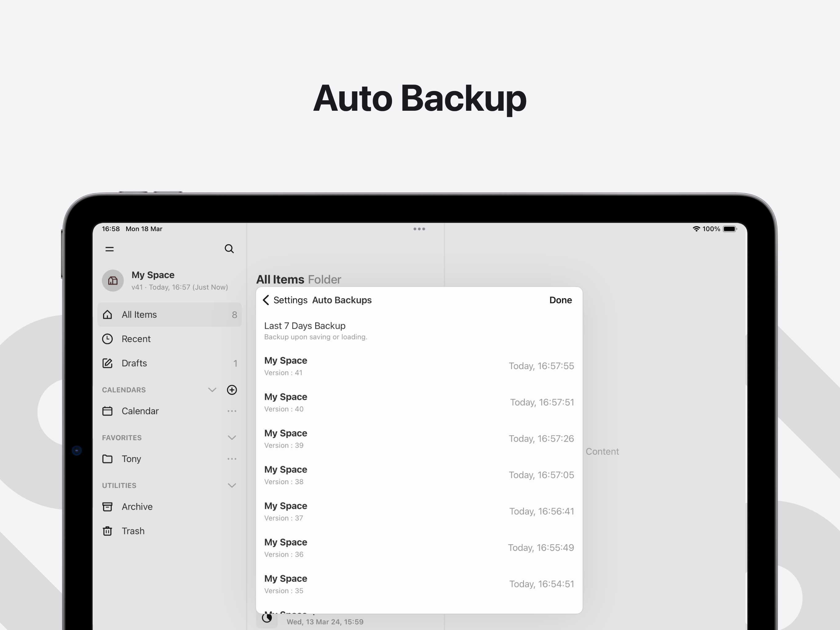Open the sidebar hamburger menu icon

click(109, 249)
